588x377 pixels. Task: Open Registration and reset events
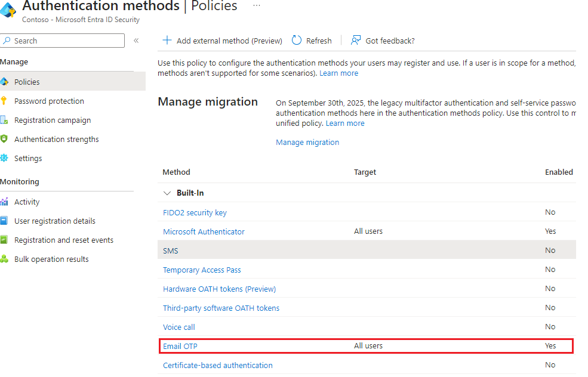(x=64, y=240)
